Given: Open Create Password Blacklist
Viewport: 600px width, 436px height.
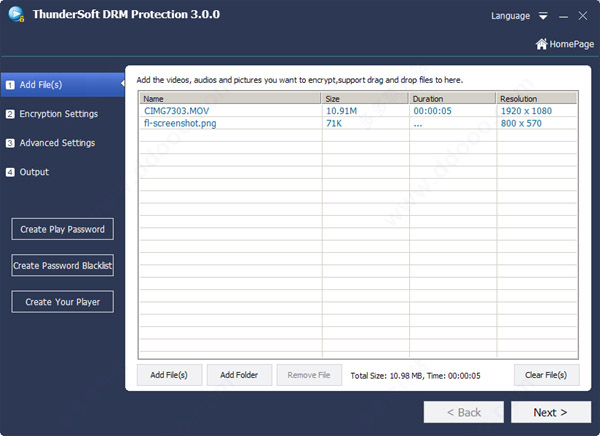Looking at the screenshot, I should tap(62, 266).
